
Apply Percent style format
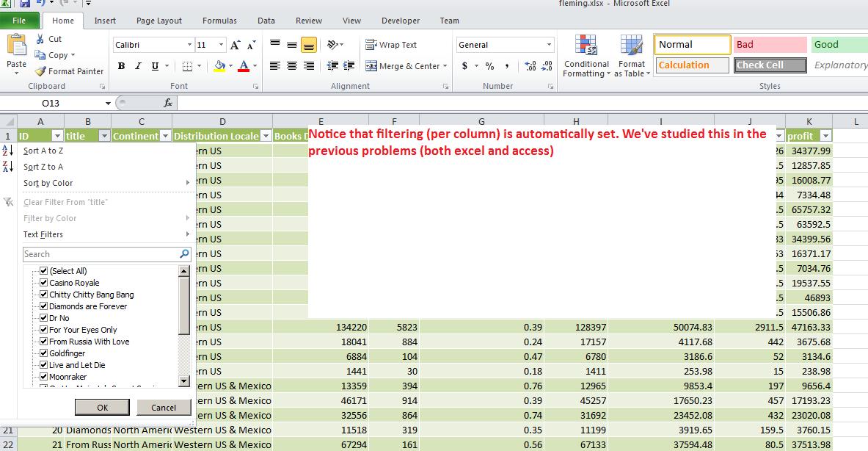(x=490, y=66)
